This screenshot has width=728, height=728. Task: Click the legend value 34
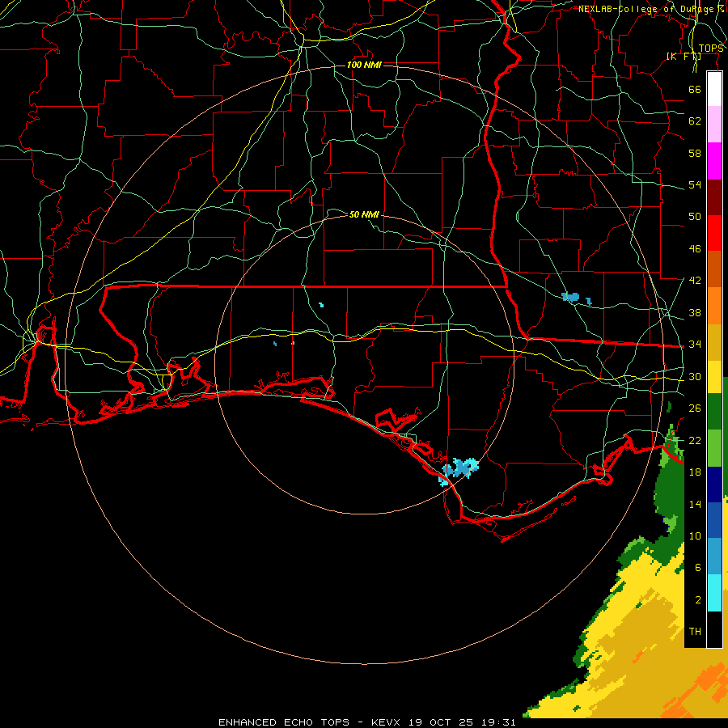pos(695,345)
